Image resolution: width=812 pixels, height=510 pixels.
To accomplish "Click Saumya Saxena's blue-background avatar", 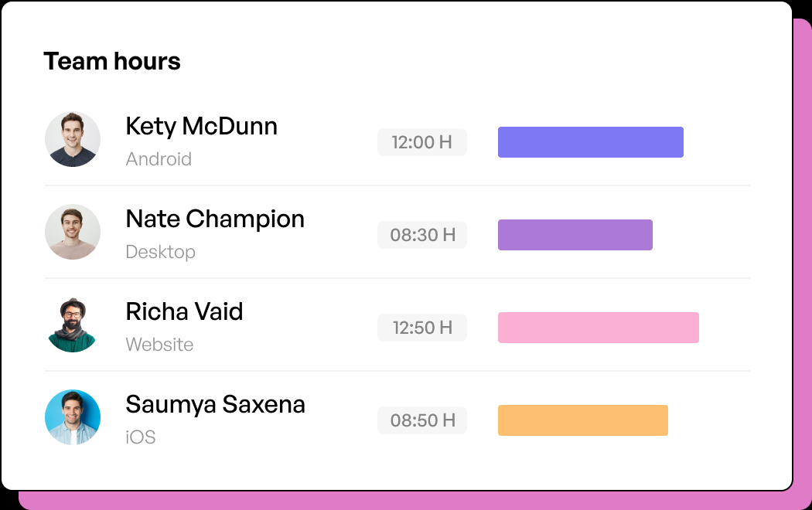I will pyautogui.click(x=73, y=417).
